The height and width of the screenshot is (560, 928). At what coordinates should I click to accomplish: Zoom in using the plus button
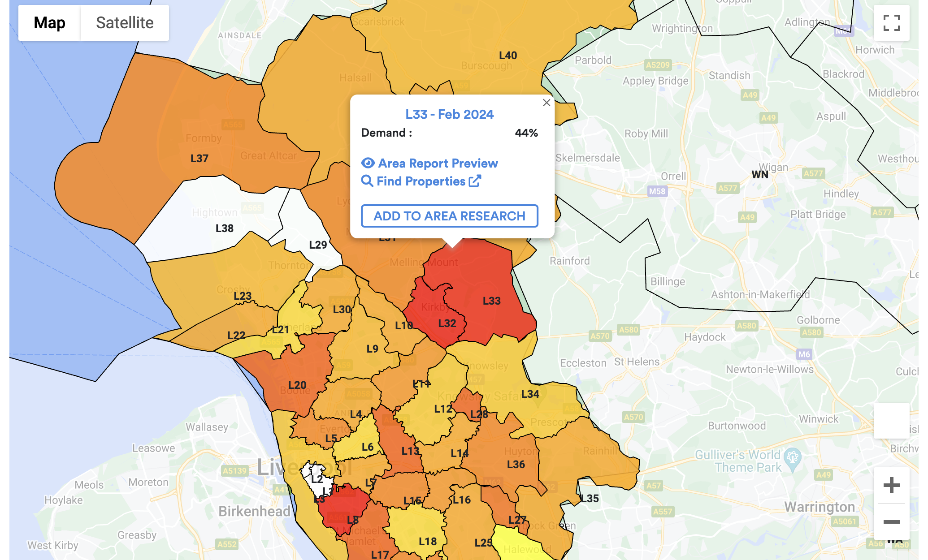(x=891, y=486)
